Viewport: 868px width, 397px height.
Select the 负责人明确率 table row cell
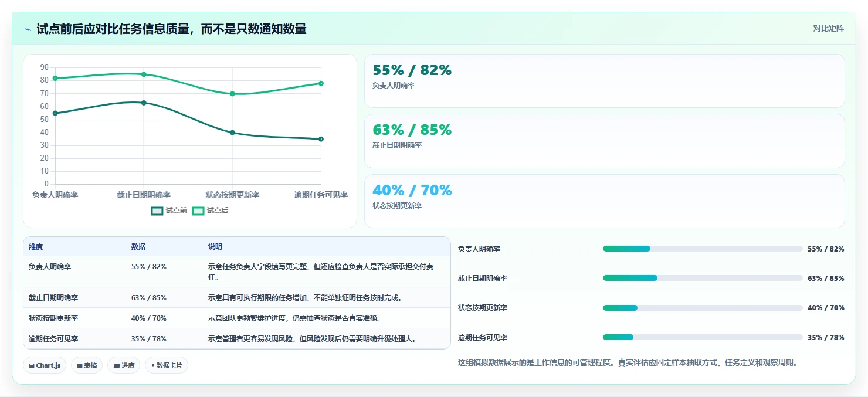click(50, 266)
